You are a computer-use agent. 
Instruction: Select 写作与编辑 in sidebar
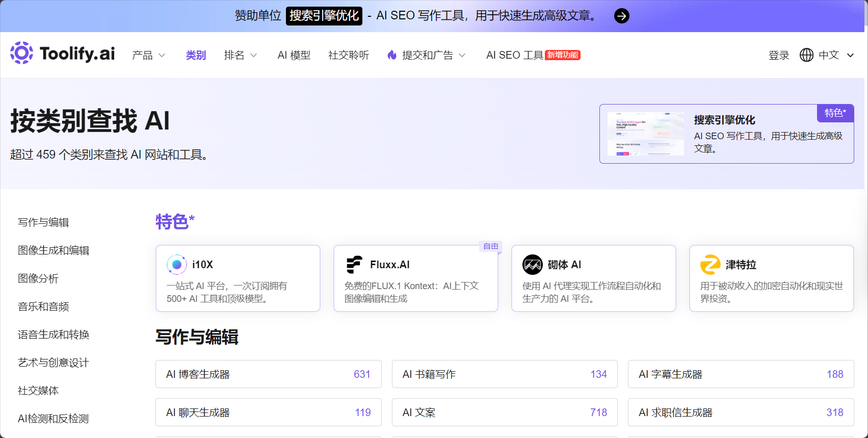point(43,222)
